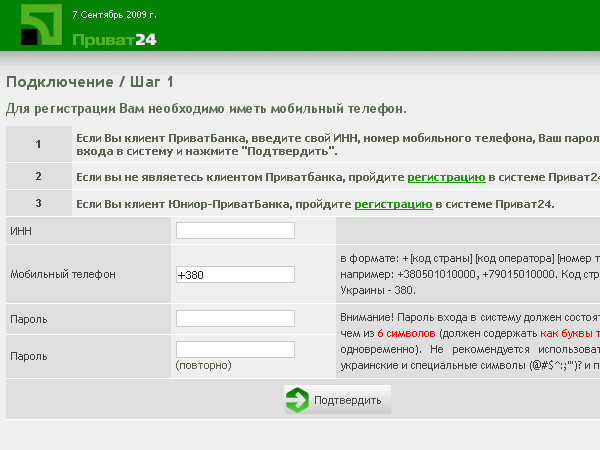Click step number 3 cell
Screen dimensions: 600x450
pos(39,203)
